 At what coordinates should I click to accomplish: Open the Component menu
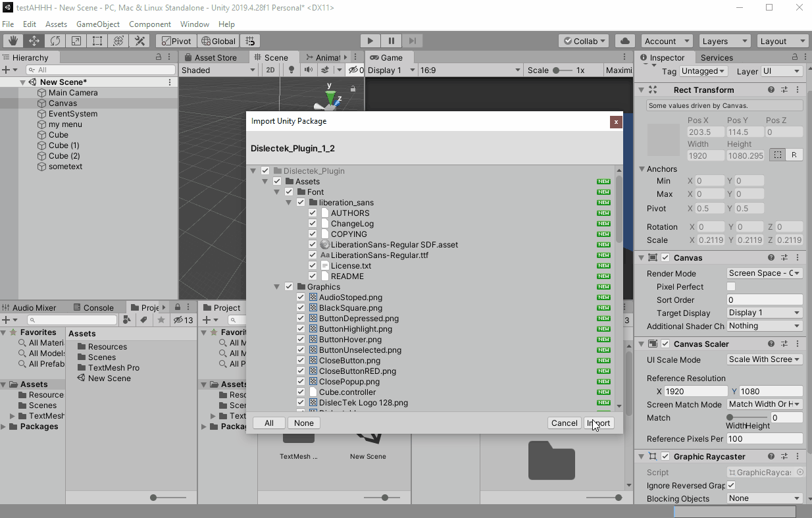[x=150, y=24]
